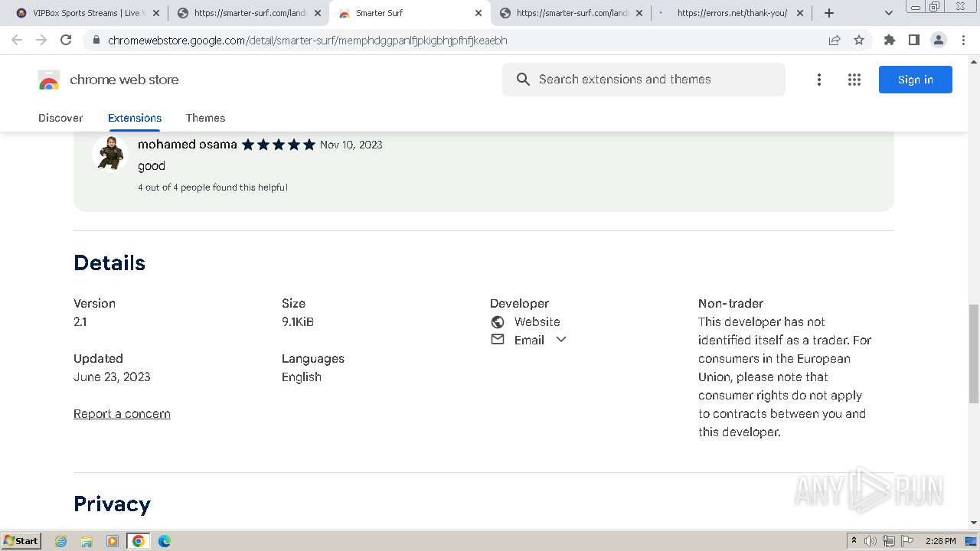Open the Extensions puzzle icon
980x551 pixels.
pos(890,40)
